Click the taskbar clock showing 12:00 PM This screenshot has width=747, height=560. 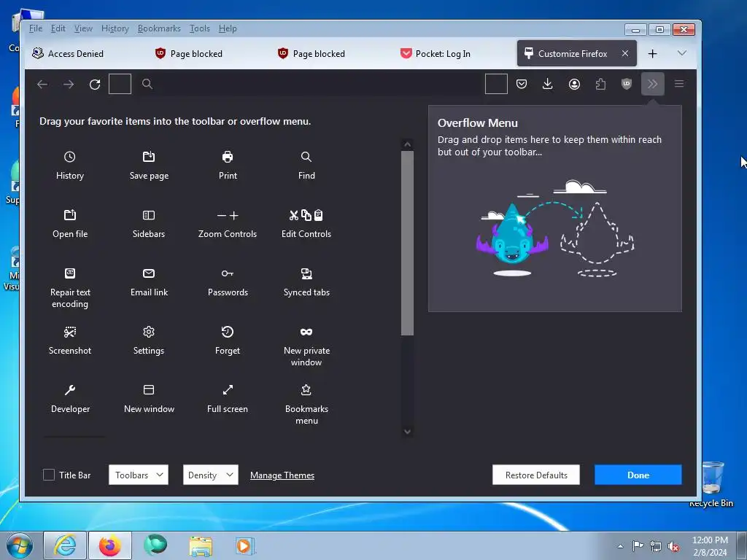click(710, 545)
